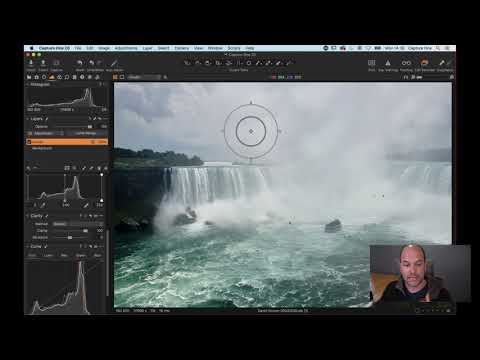Select the pointer cursor tool
This screenshot has width=480, height=360.
coord(187,63)
